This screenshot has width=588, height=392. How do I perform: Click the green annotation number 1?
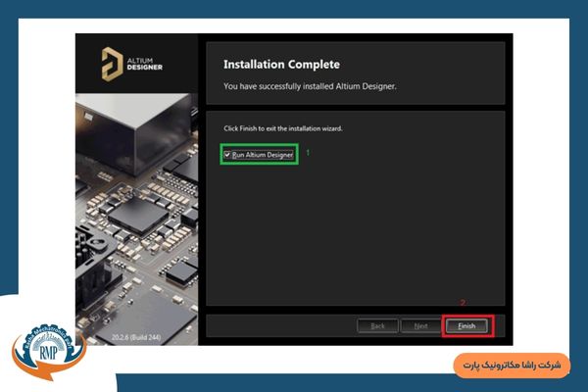click(308, 153)
